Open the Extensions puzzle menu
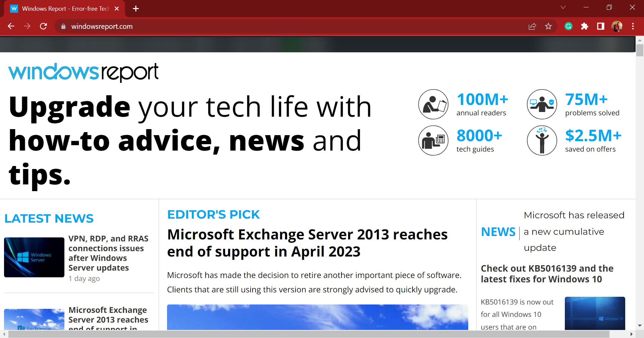The width and height of the screenshot is (644, 338). [x=585, y=26]
